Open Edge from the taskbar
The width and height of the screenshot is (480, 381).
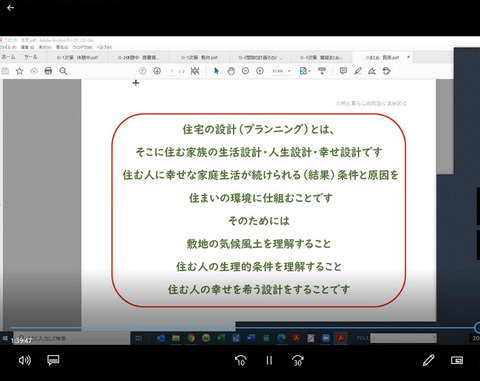tap(281, 338)
